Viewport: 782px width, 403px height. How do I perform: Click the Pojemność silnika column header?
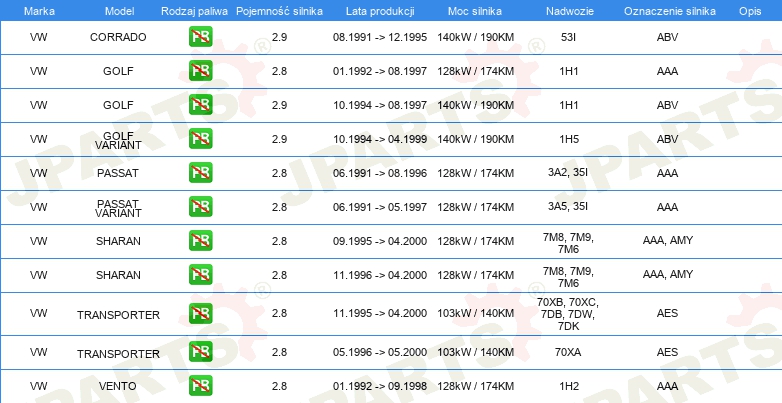[x=279, y=11]
